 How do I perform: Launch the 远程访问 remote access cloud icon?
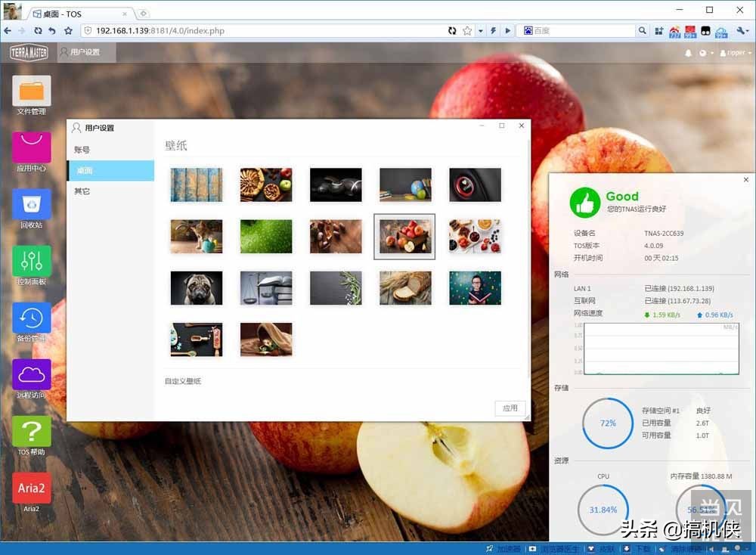coord(32,374)
